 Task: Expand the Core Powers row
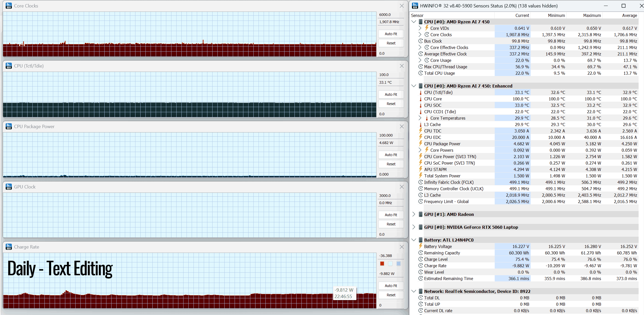point(420,150)
